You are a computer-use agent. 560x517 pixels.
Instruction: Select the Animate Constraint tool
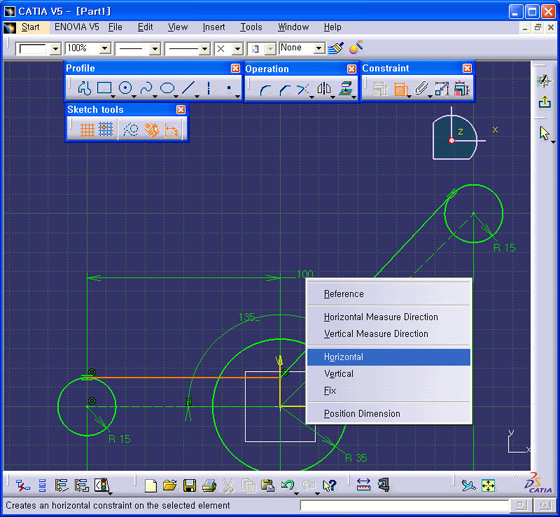click(x=442, y=89)
